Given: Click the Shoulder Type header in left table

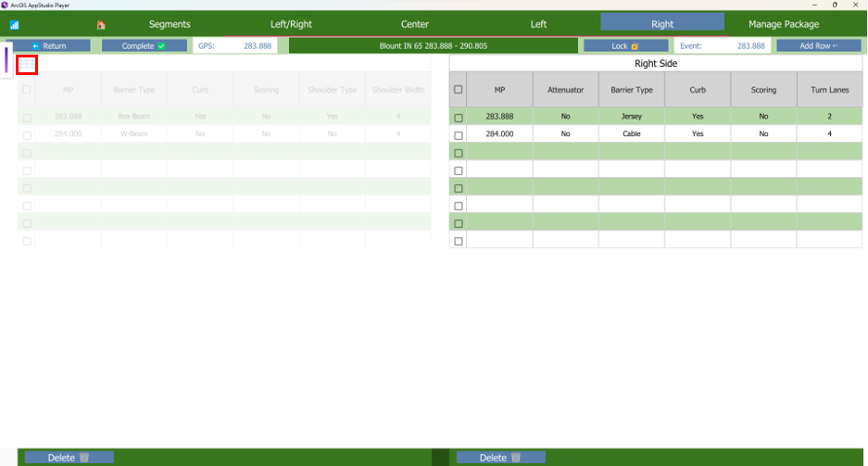Looking at the screenshot, I should [x=333, y=90].
